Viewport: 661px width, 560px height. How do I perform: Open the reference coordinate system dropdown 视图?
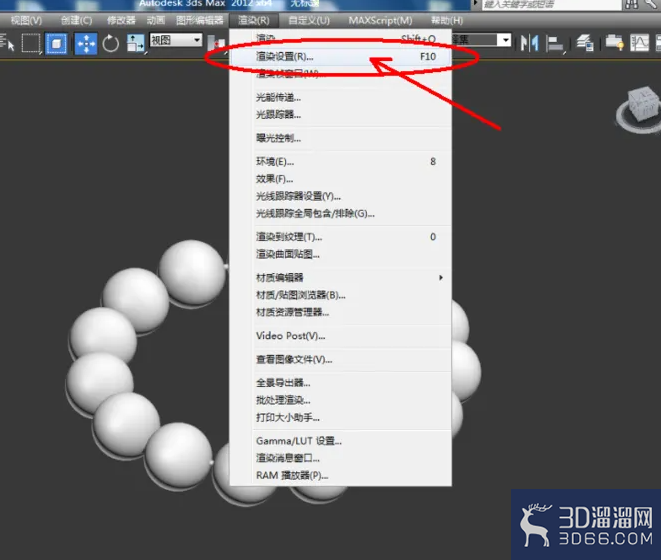click(176, 40)
